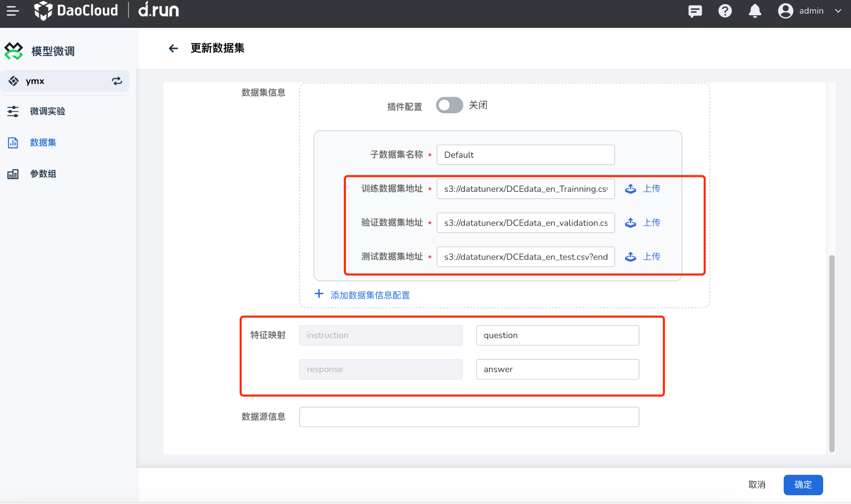Click the 数据源信息 input field

click(470, 417)
